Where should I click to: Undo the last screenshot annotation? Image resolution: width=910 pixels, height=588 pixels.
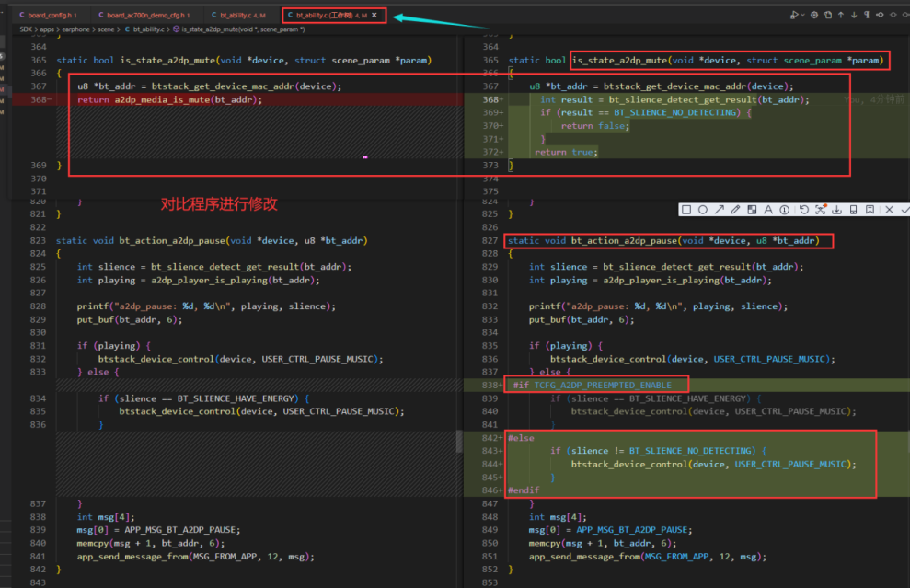(804, 210)
